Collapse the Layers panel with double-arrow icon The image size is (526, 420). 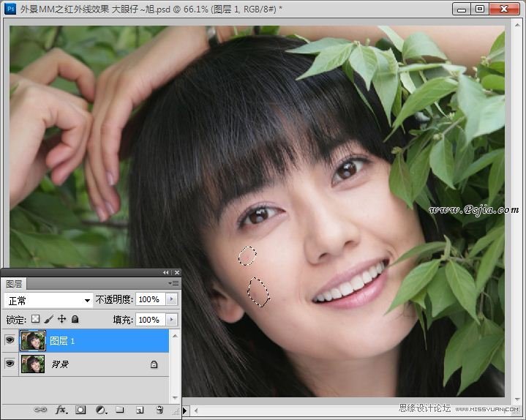pyautogui.click(x=166, y=272)
